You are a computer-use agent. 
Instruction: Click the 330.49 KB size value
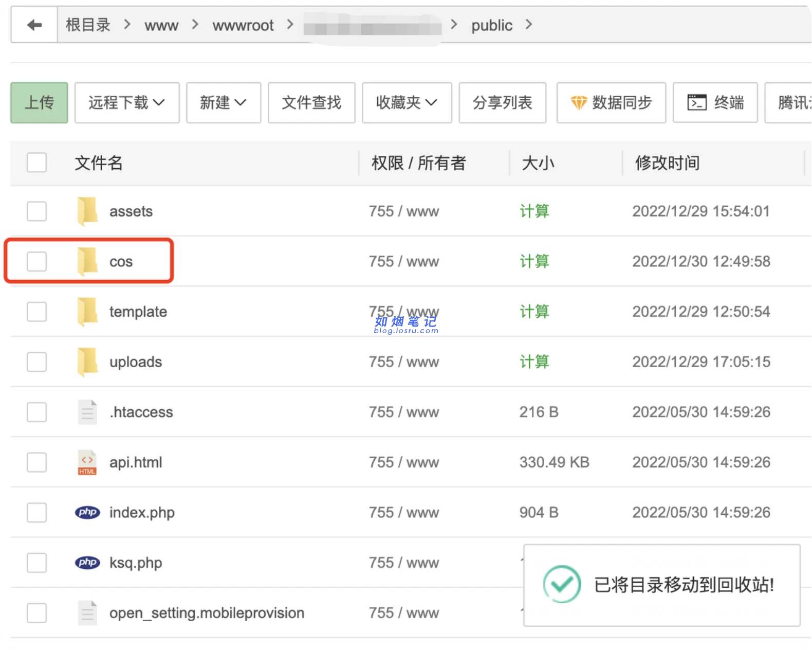point(554,462)
